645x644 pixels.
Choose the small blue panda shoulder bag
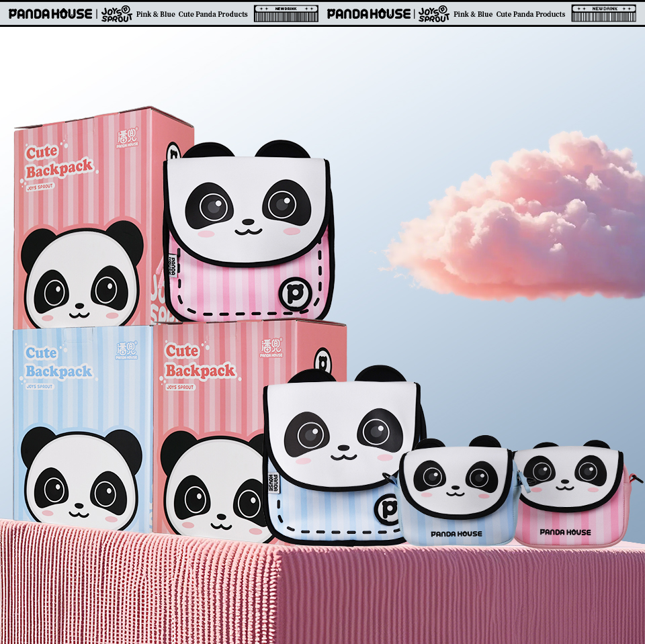[x=457, y=494]
